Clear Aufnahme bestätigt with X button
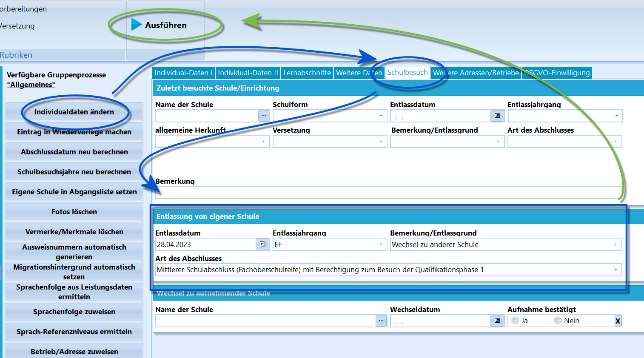The image size is (644, 358). (618, 321)
